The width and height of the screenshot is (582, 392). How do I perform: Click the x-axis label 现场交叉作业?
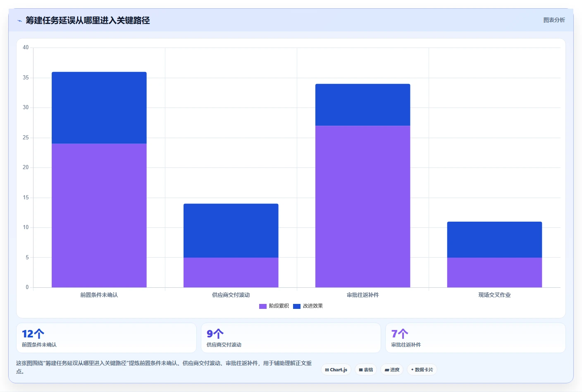coord(495,295)
